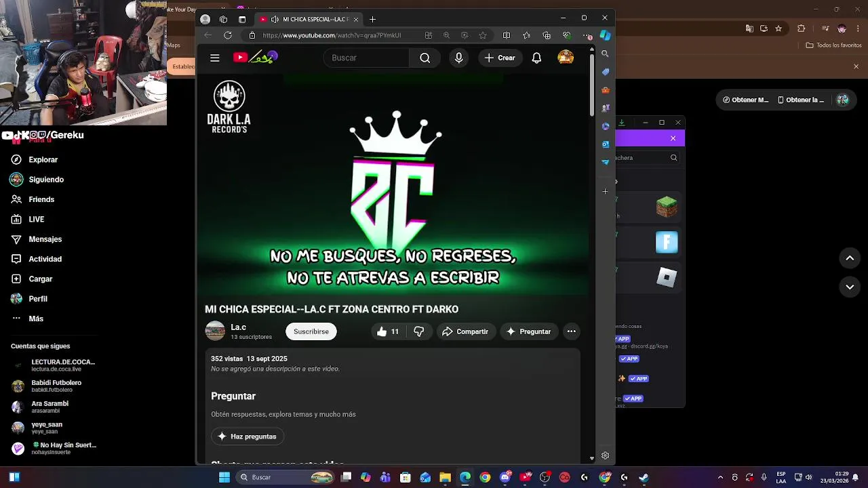Open the Crear create menu

(x=500, y=58)
